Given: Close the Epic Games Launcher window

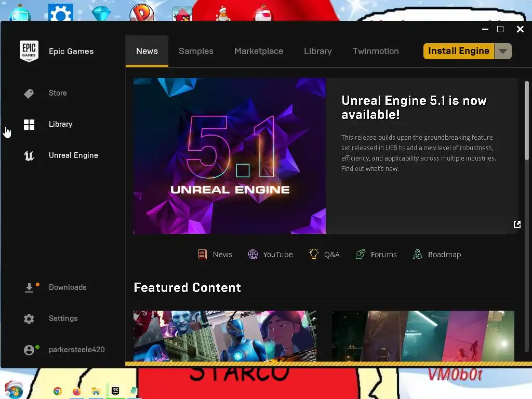Looking at the screenshot, I should (x=520, y=29).
